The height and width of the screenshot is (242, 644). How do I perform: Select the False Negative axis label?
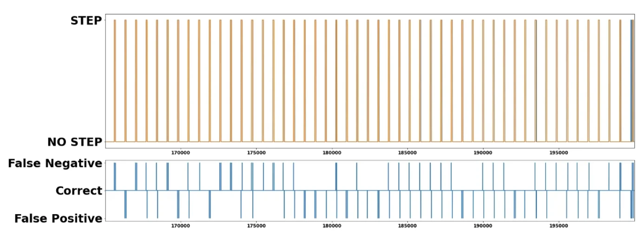[x=55, y=163]
